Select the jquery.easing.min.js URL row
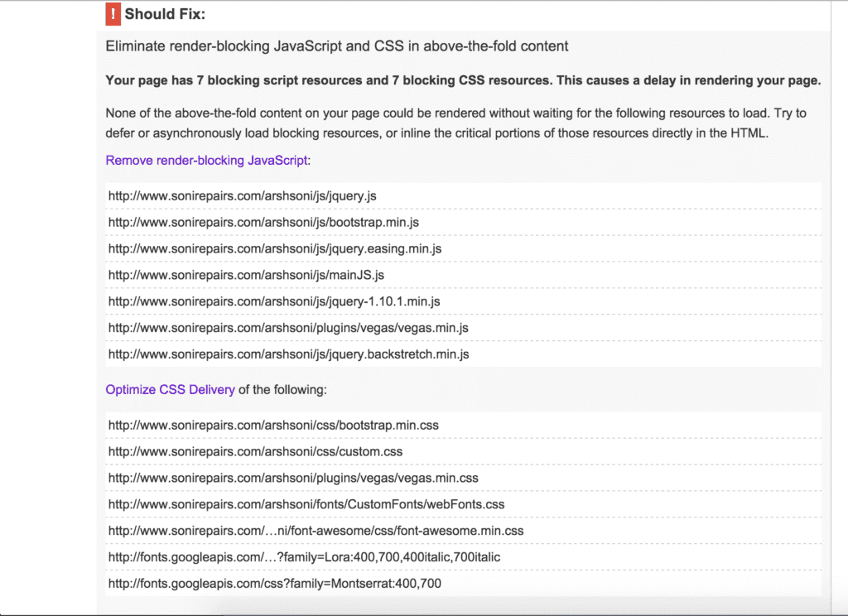The image size is (848, 616). [275, 249]
